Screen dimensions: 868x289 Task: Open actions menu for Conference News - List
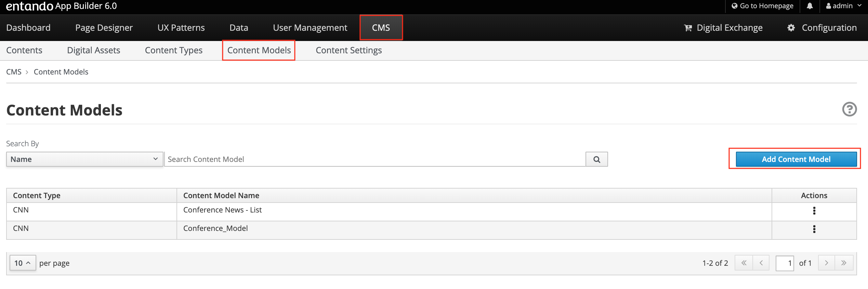click(x=814, y=211)
